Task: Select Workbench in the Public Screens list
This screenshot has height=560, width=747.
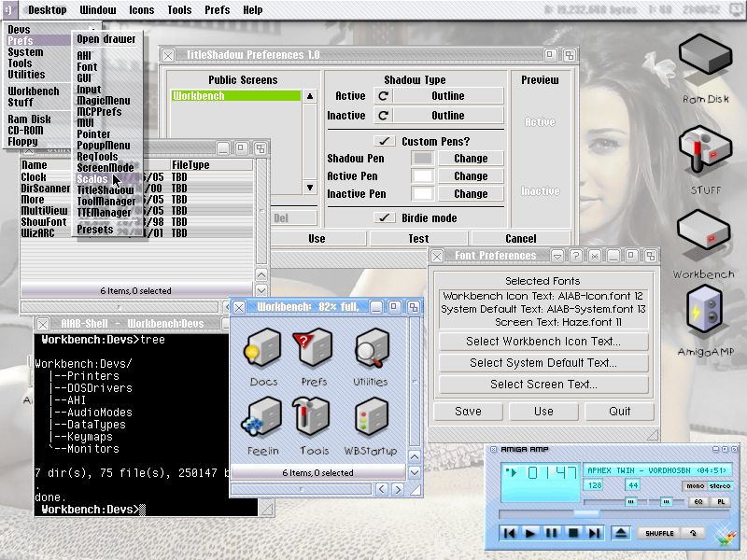Action: (x=236, y=96)
